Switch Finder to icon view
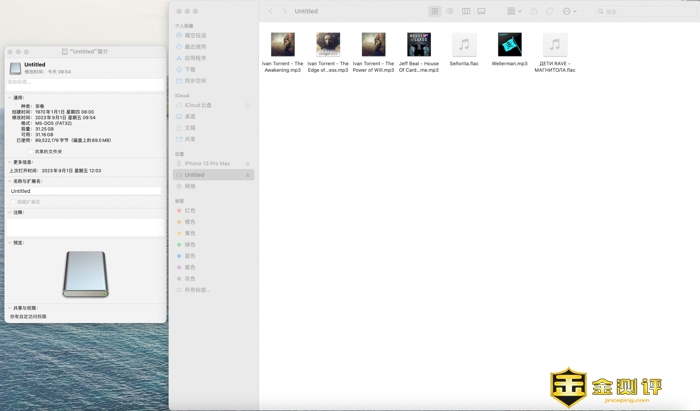Image resolution: width=700 pixels, height=411 pixels. pyautogui.click(x=435, y=11)
